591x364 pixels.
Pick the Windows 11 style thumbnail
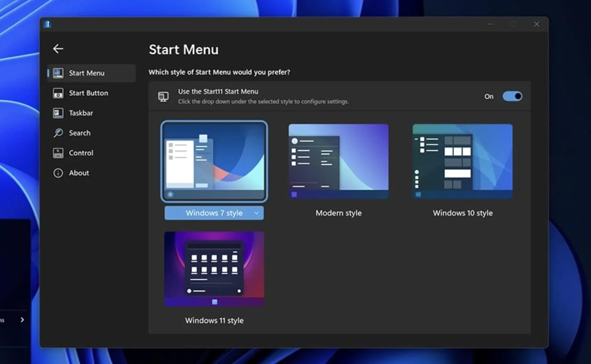[x=214, y=269]
